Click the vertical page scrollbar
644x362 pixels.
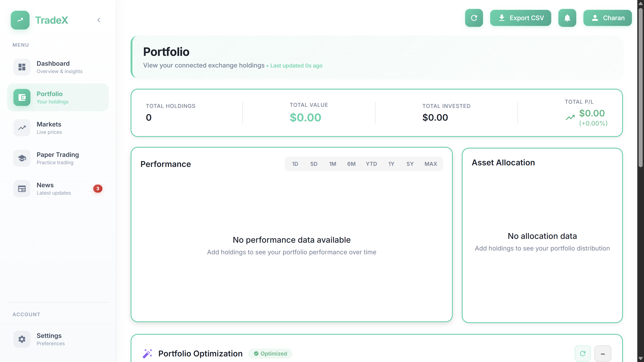[x=640, y=87]
